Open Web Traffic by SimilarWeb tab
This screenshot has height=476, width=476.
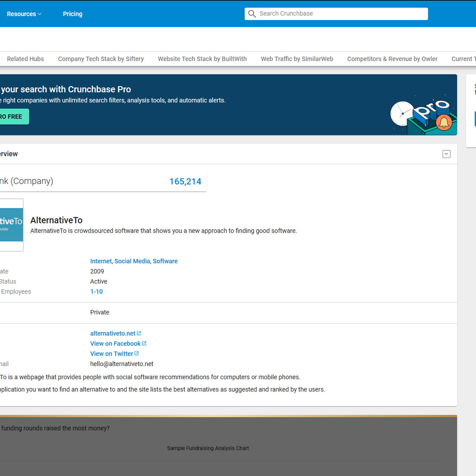click(297, 59)
